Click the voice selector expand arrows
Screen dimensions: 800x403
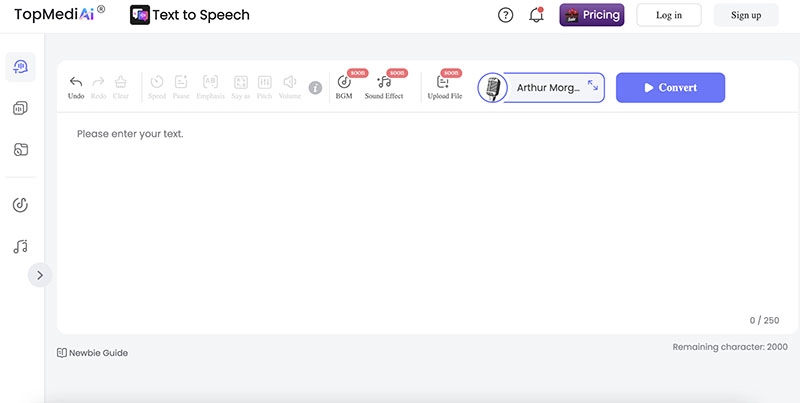(593, 87)
